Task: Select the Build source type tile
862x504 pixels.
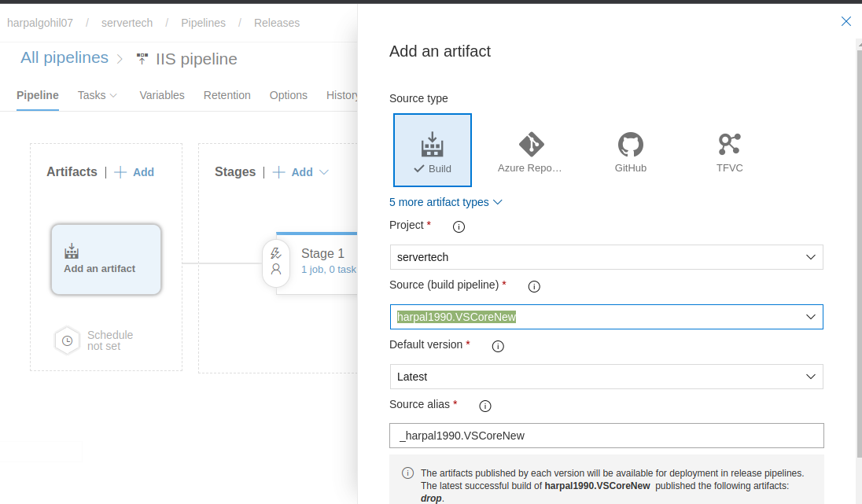Action: point(432,150)
